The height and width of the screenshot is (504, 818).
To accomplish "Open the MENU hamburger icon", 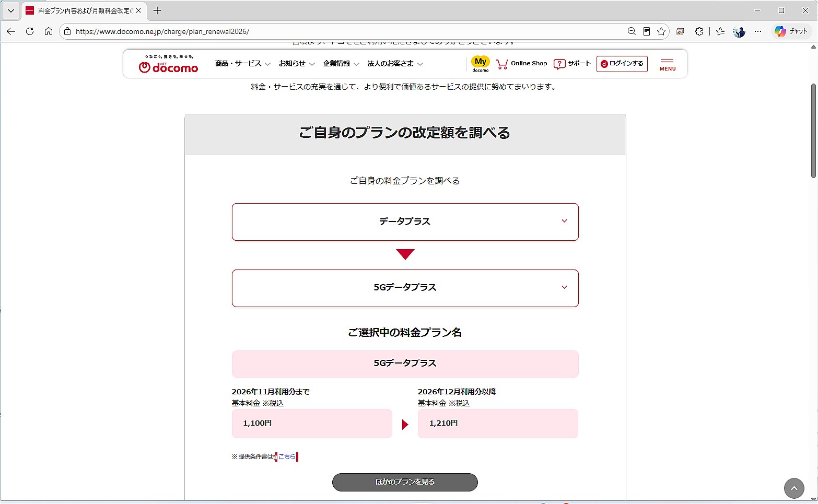I will [668, 64].
